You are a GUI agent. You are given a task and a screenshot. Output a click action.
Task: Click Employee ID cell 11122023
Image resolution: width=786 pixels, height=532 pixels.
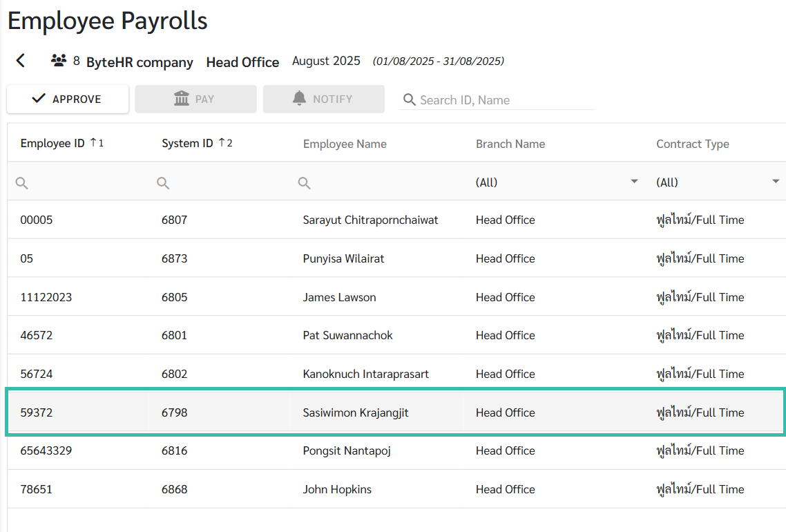pyautogui.click(x=46, y=297)
